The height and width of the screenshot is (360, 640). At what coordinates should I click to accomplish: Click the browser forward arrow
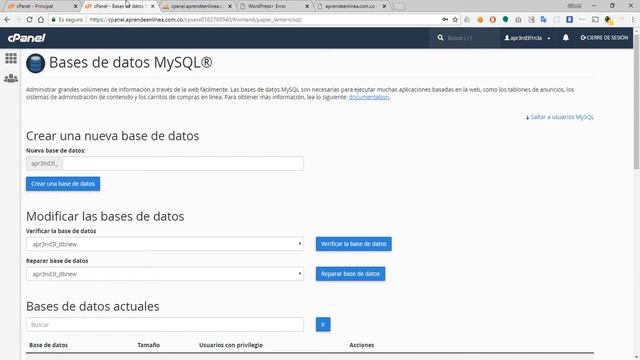[18, 20]
